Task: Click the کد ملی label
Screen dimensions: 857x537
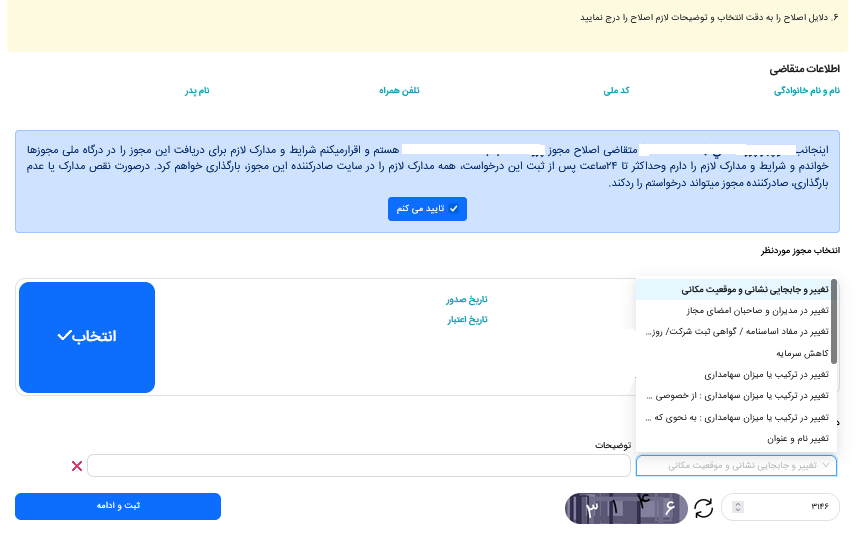Action: click(616, 91)
